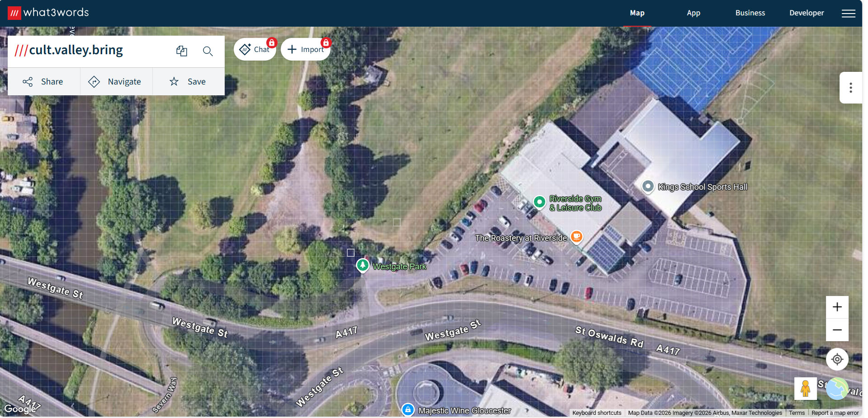Open the hamburger menu

[848, 13]
